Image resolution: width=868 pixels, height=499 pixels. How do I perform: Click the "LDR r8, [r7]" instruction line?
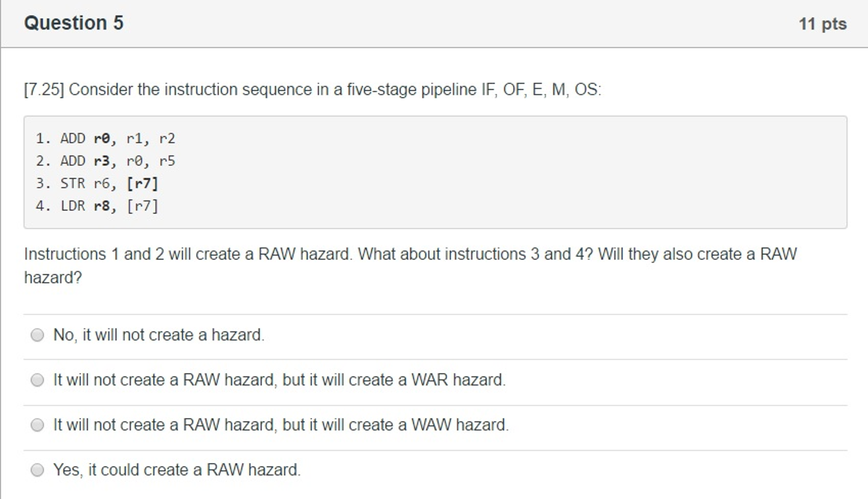pos(98,206)
